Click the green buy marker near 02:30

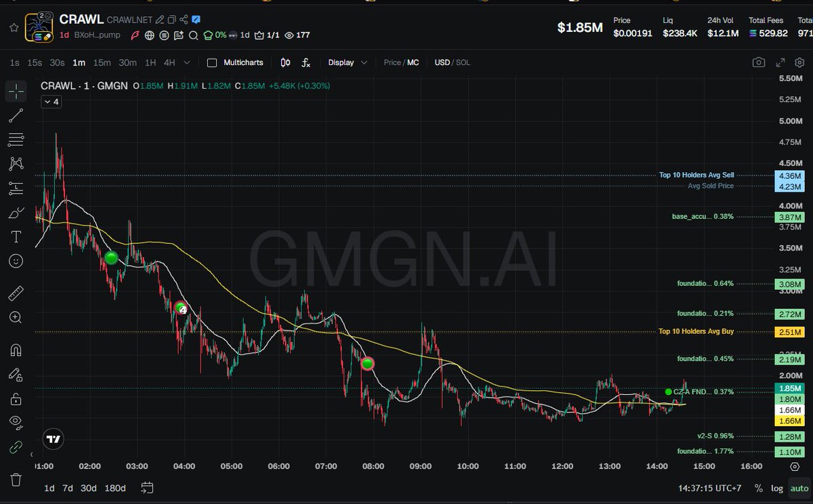[112, 257]
